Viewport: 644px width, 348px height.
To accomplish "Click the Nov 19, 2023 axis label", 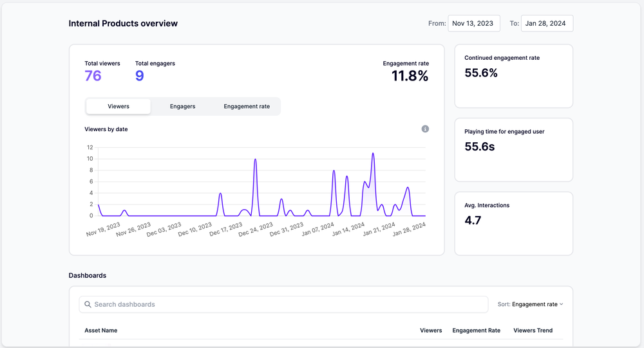I will [x=103, y=229].
